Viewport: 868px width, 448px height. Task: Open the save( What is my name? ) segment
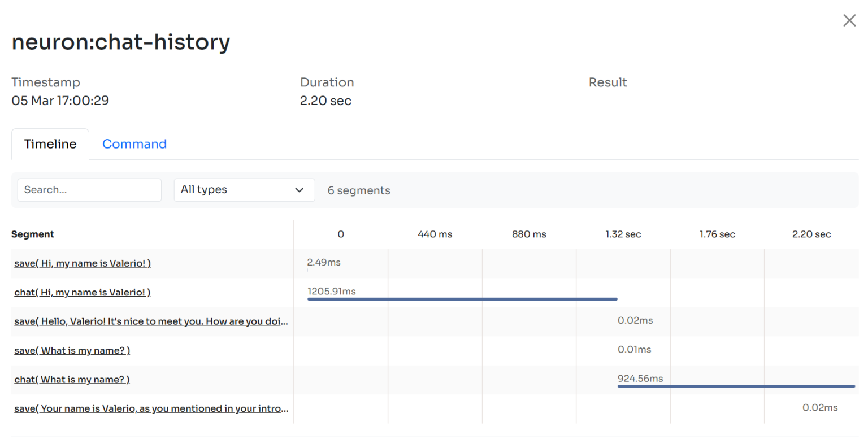coord(72,351)
